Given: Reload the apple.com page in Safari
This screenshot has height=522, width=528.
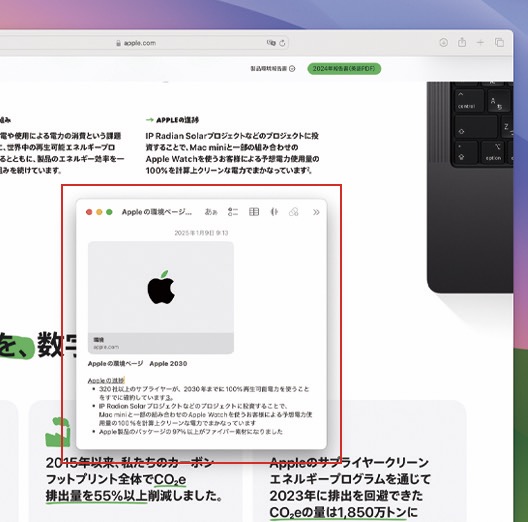Looking at the screenshot, I should click(282, 43).
